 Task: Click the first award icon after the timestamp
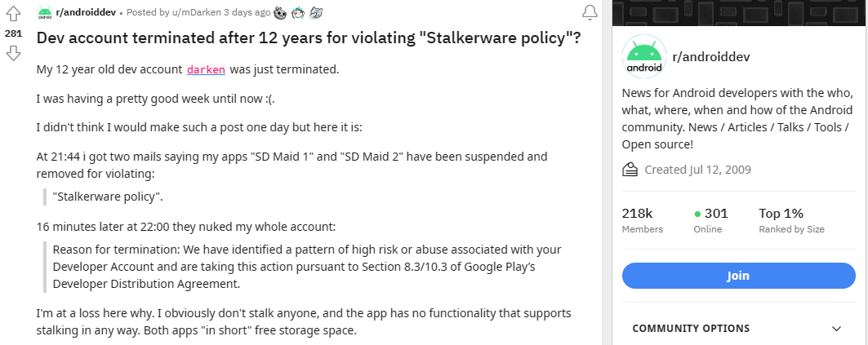click(x=280, y=13)
